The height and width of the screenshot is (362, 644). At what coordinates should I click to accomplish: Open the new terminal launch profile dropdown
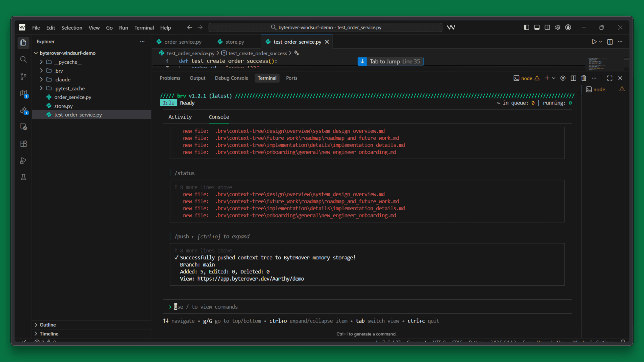coord(554,78)
